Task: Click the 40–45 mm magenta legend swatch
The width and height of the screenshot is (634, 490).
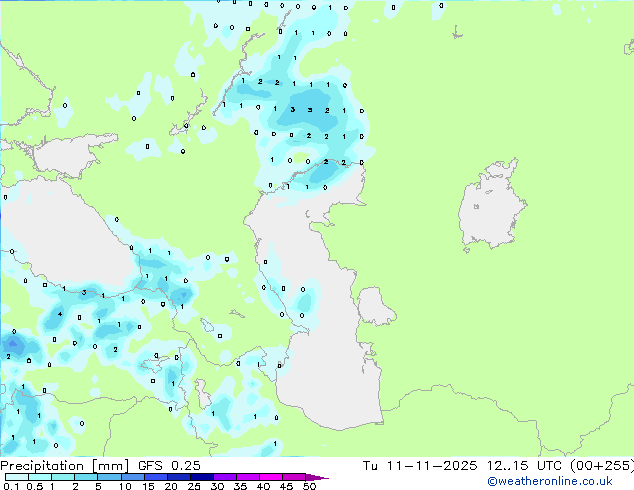Action: (271, 477)
